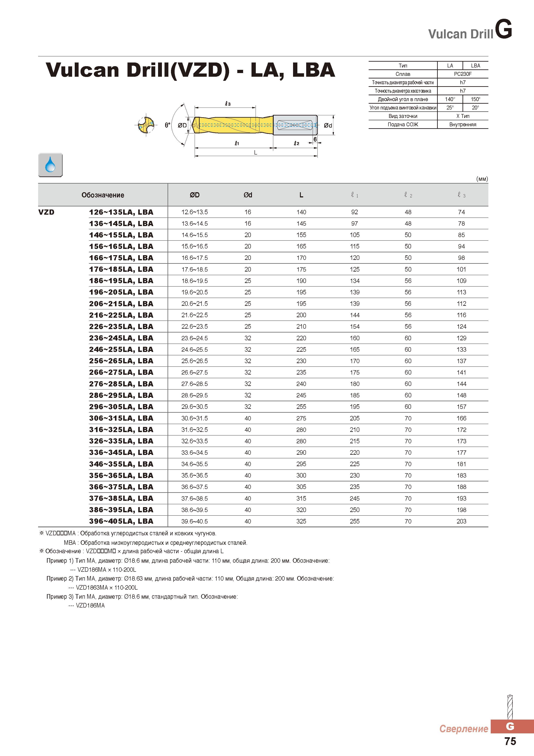Click the 'Vulcan Drill' page header text
The height and width of the screenshot is (756, 534).
[461, 34]
